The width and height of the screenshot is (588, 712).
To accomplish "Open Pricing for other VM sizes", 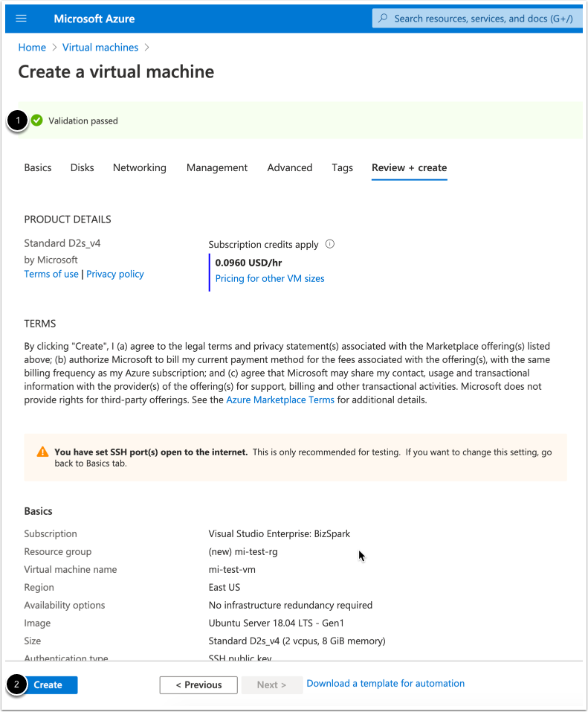I will [x=270, y=278].
